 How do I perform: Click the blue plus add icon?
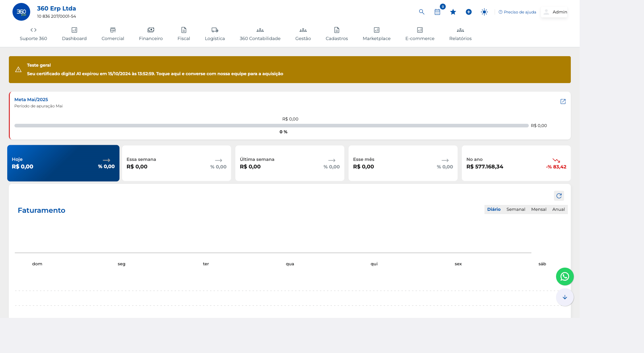469,12
